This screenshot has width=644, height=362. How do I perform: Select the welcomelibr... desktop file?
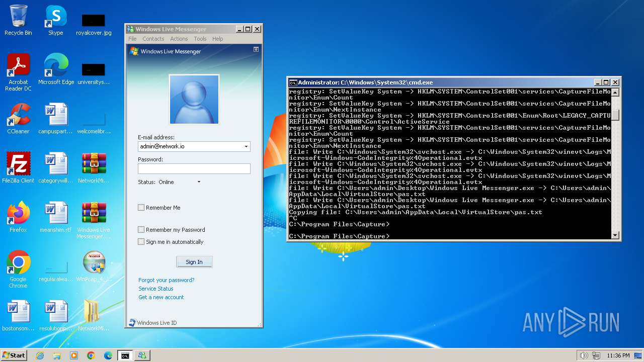(94, 123)
